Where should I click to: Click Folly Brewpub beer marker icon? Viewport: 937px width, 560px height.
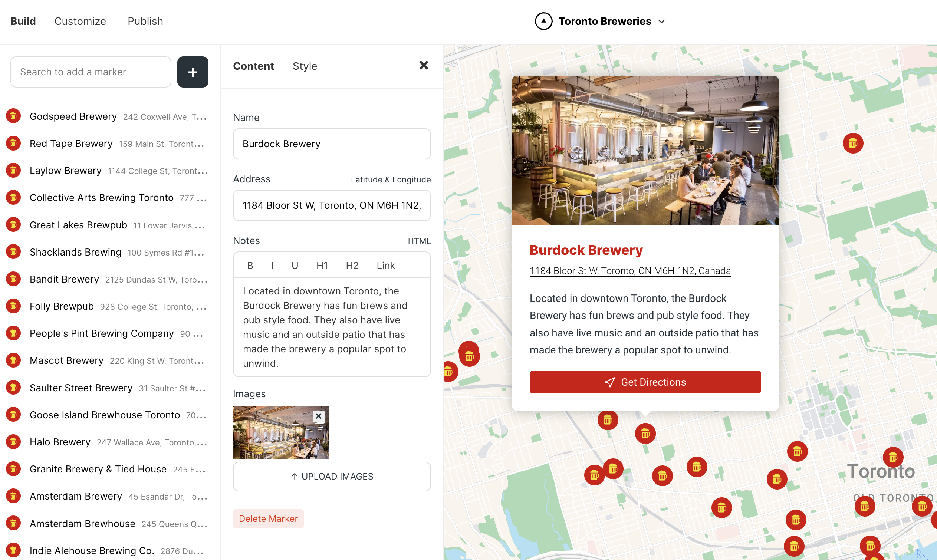[13, 306]
